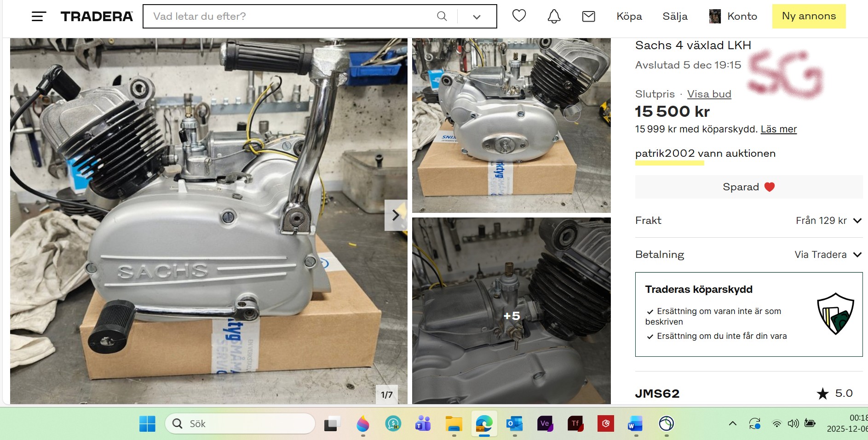Open the favorites heart icon in header
Image resolution: width=868 pixels, height=440 pixels.
coord(519,16)
